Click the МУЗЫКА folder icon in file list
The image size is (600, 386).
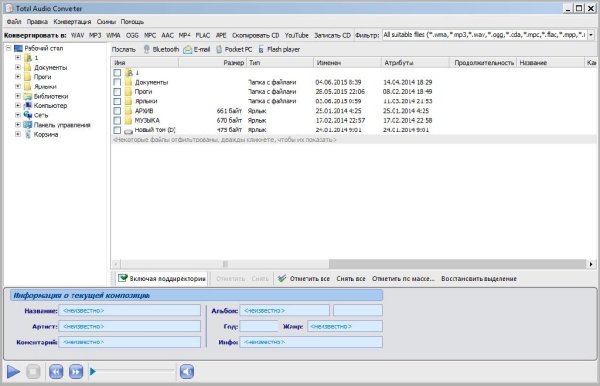click(129, 121)
